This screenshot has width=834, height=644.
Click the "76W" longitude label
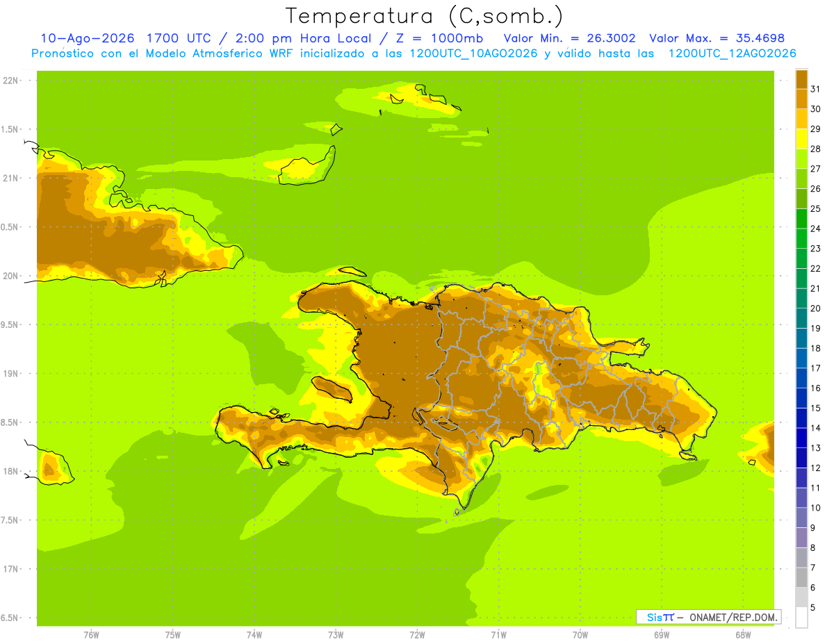[x=91, y=635]
